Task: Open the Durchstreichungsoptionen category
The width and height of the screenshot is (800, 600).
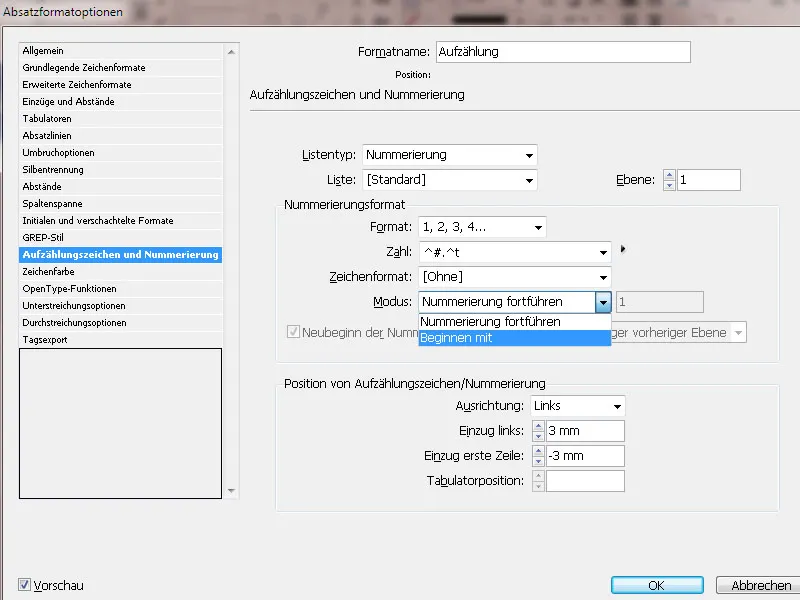Action: click(x=120, y=322)
